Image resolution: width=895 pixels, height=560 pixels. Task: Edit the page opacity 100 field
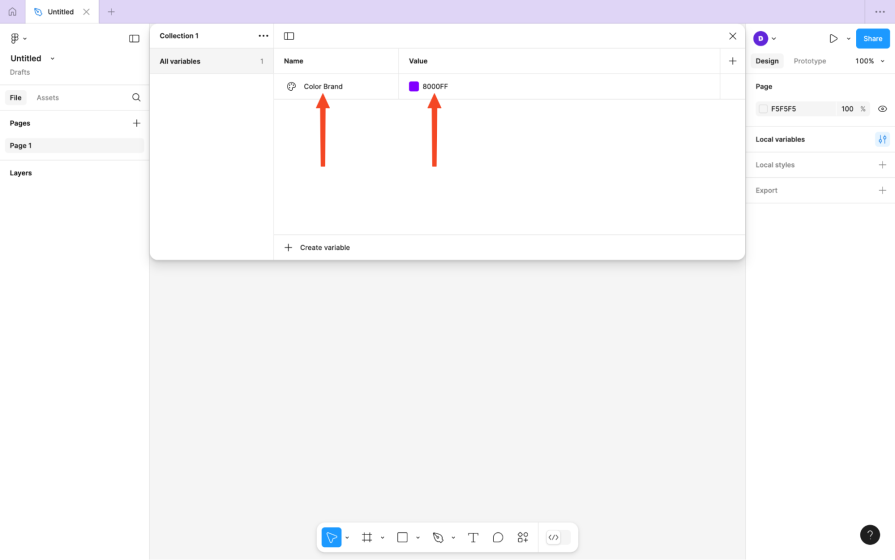(x=847, y=109)
